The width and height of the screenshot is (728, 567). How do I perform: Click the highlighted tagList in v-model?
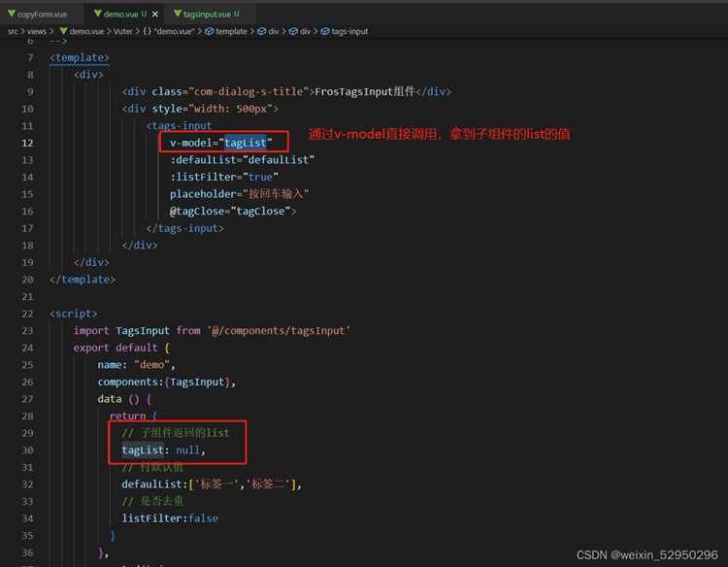point(246,143)
